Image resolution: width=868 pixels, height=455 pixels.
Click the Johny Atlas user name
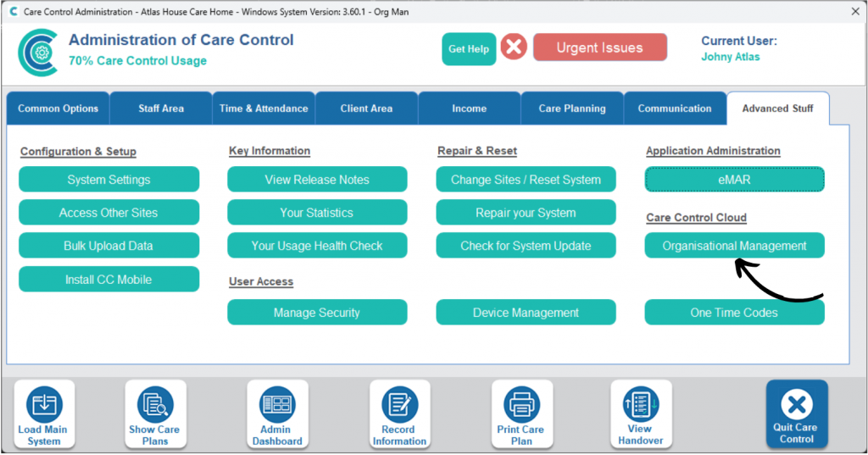(x=731, y=57)
